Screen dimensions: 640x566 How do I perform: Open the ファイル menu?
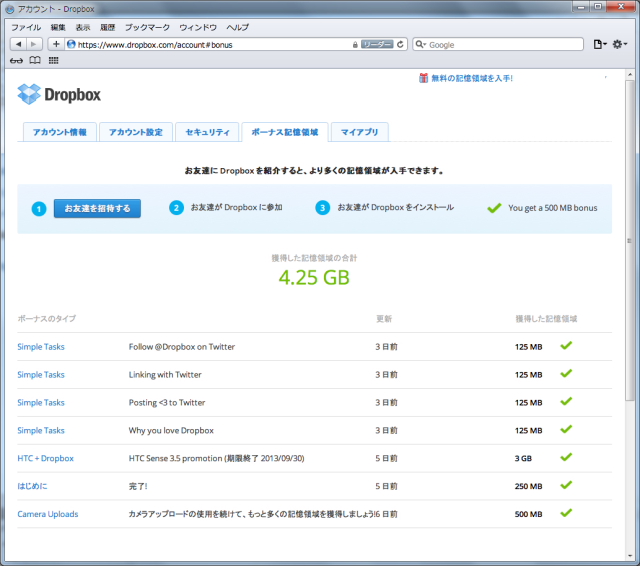[x=26, y=27]
